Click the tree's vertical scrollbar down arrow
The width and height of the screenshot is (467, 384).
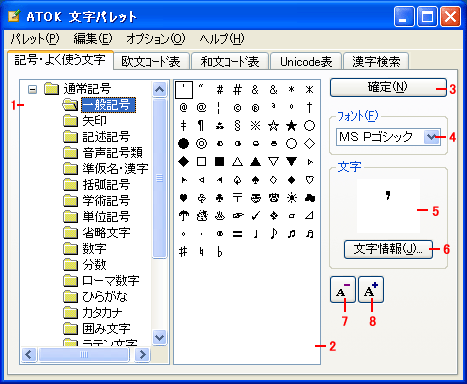pyautogui.click(x=160, y=337)
